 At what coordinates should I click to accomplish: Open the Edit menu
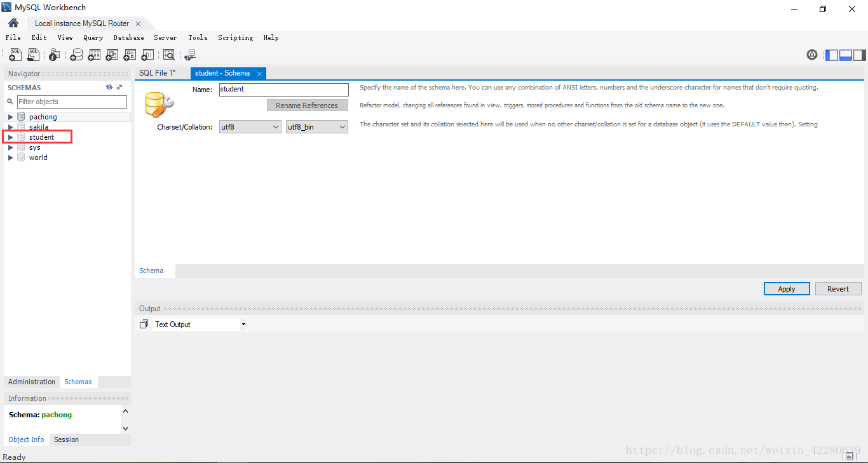coord(39,37)
